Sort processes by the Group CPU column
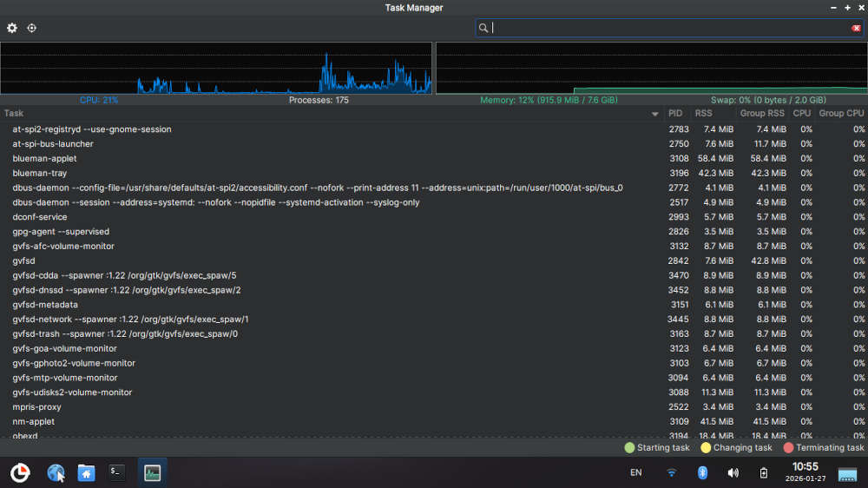The height and width of the screenshot is (488, 868). [x=841, y=113]
